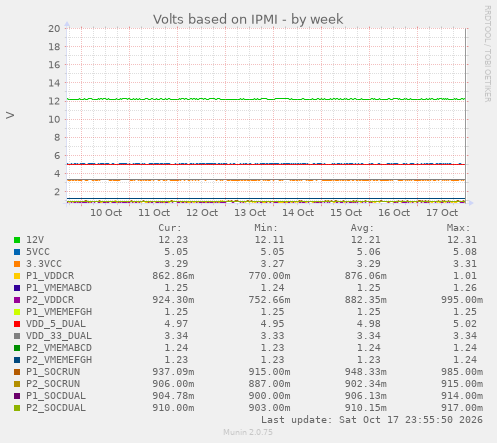Select the 12V legend label
Viewport: 497px width, 443px height.
[x=35, y=240]
